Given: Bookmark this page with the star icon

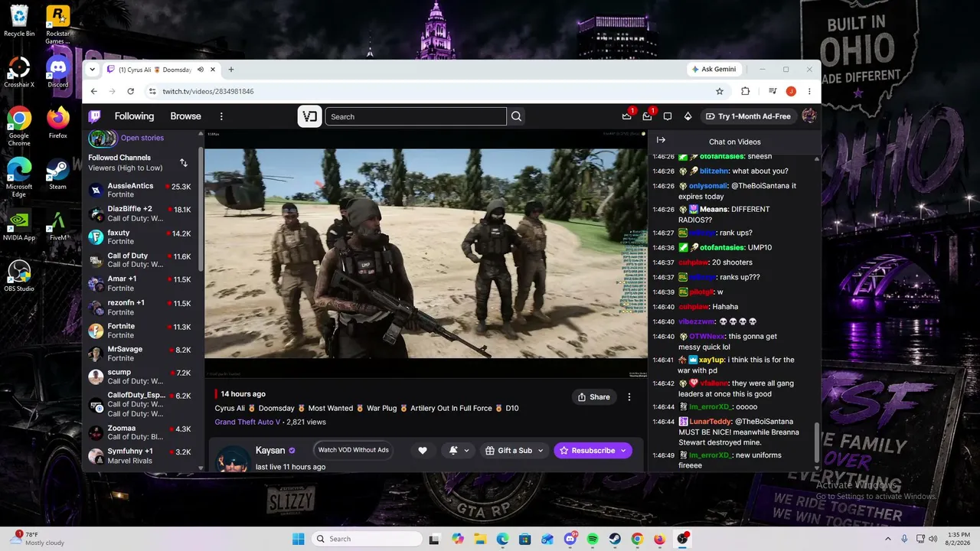Looking at the screenshot, I should [720, 91].
